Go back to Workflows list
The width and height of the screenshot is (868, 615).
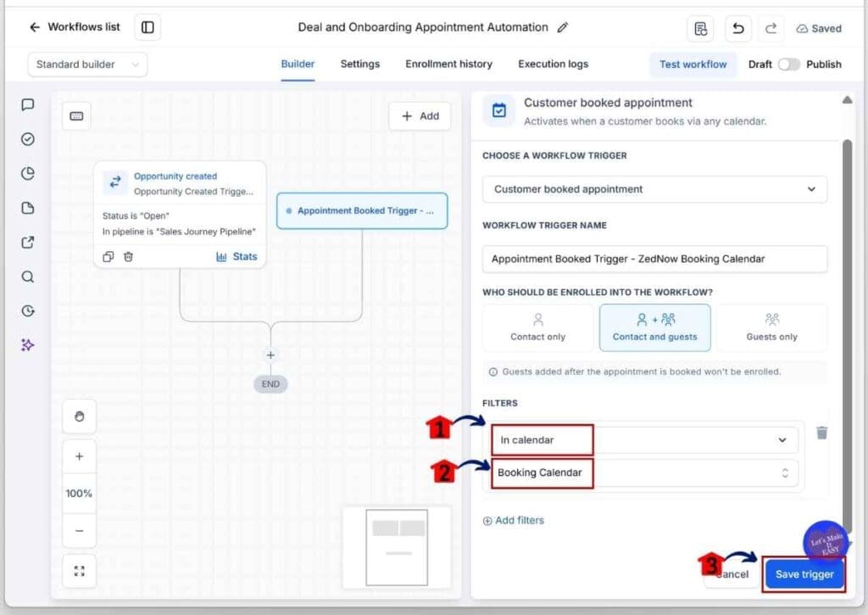(75, 27)
